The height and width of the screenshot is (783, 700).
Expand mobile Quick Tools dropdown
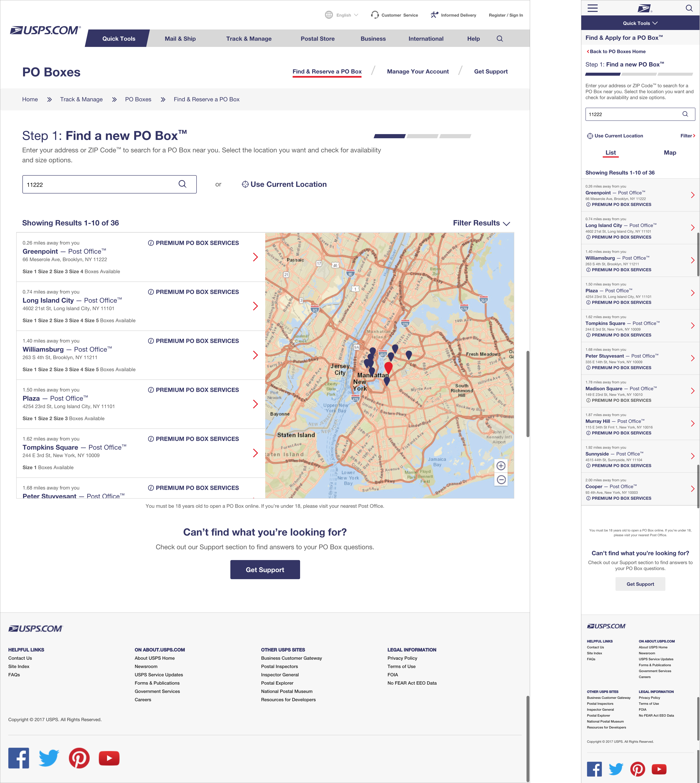pos(640,23)
